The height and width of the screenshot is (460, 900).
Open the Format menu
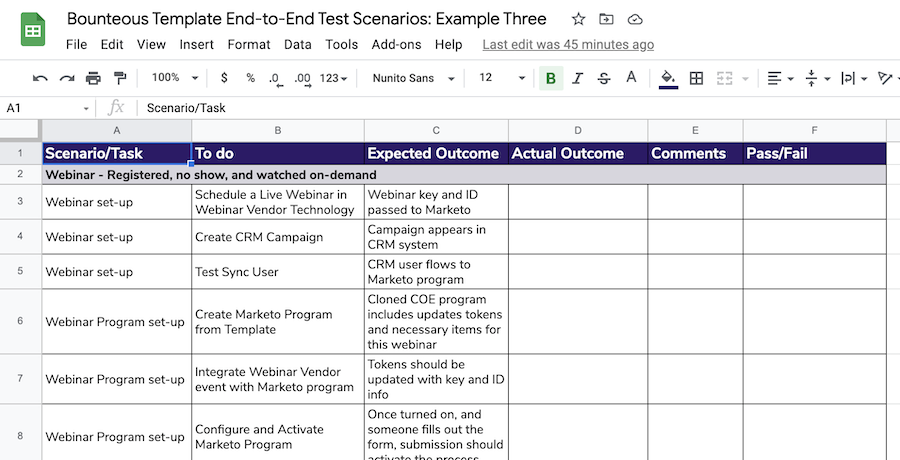[249, 45]
